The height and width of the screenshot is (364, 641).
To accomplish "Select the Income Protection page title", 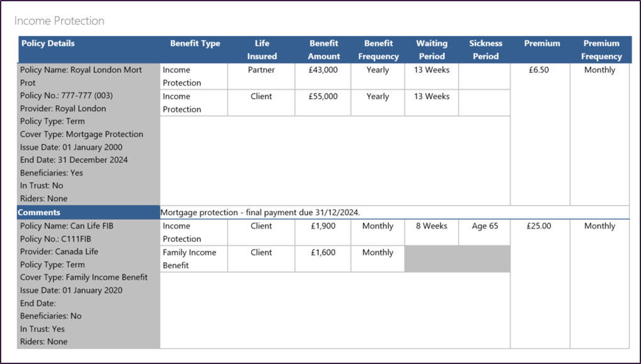I will pyautogui.click(x=60, y=21).
